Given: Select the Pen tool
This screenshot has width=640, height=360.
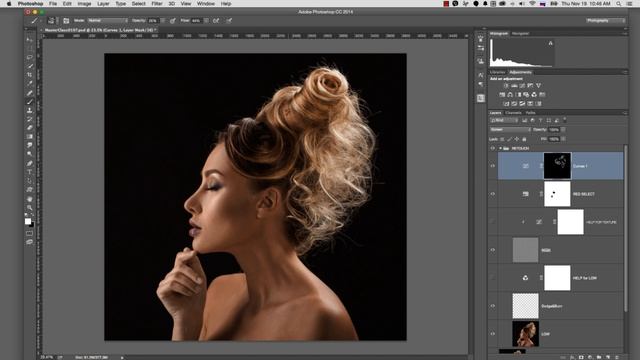Looking at the screenshot, I should pyautogui.click(x=29, y=163).
